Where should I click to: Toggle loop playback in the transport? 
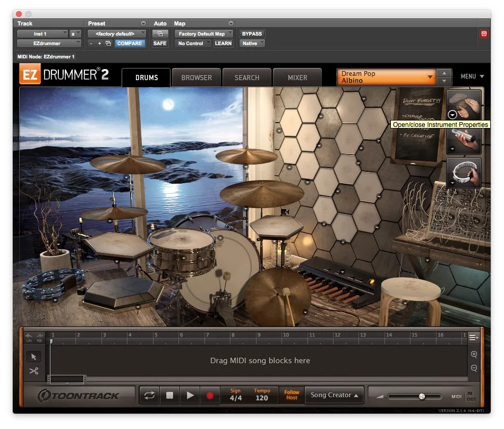click(x=149, y=395)
